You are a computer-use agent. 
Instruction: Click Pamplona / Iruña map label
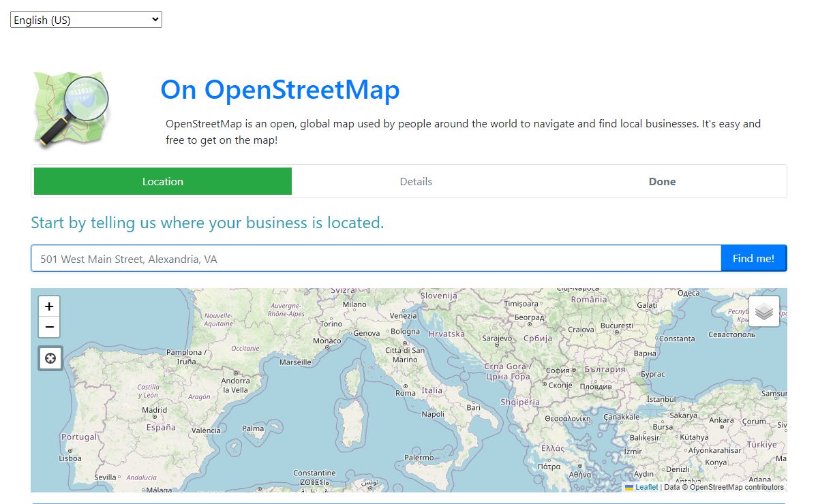pyautogui.click(x=187, y=357)
